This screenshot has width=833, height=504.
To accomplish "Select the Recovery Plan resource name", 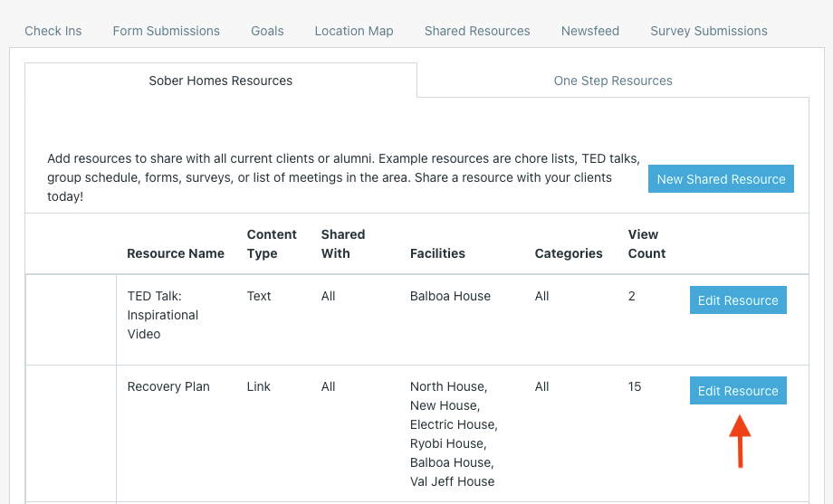I will (x=168, y=386).
